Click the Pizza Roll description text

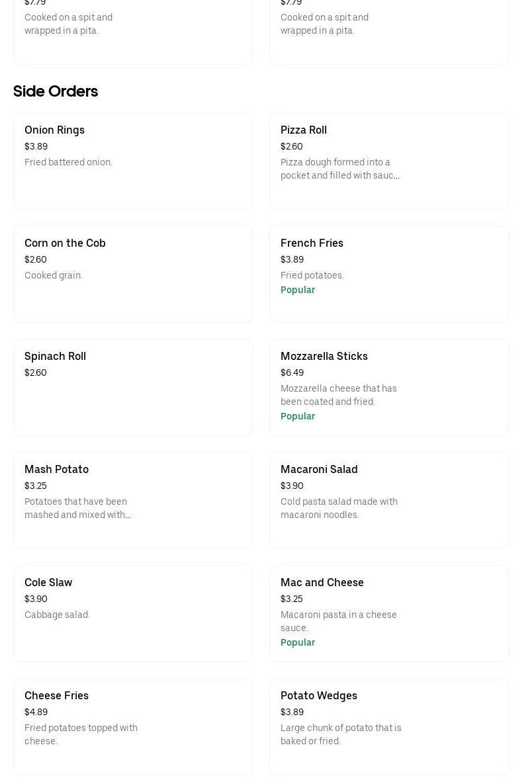coord(339,169)
